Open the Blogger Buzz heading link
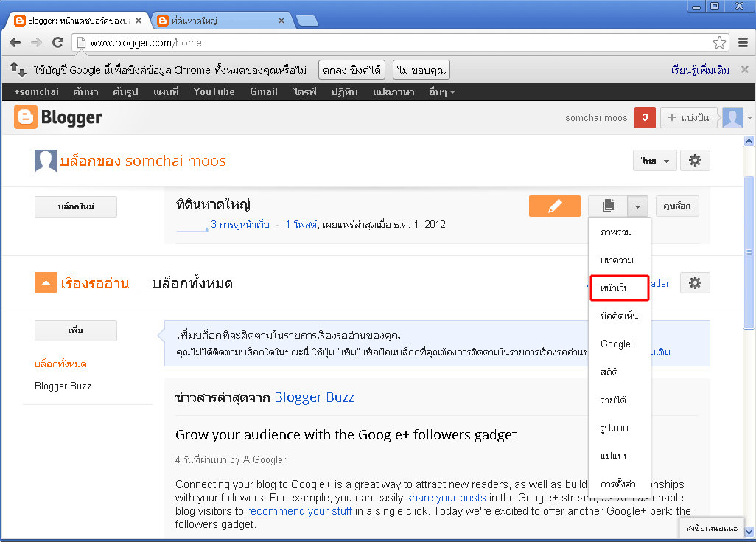756x542 pixels. click(315, 397)
